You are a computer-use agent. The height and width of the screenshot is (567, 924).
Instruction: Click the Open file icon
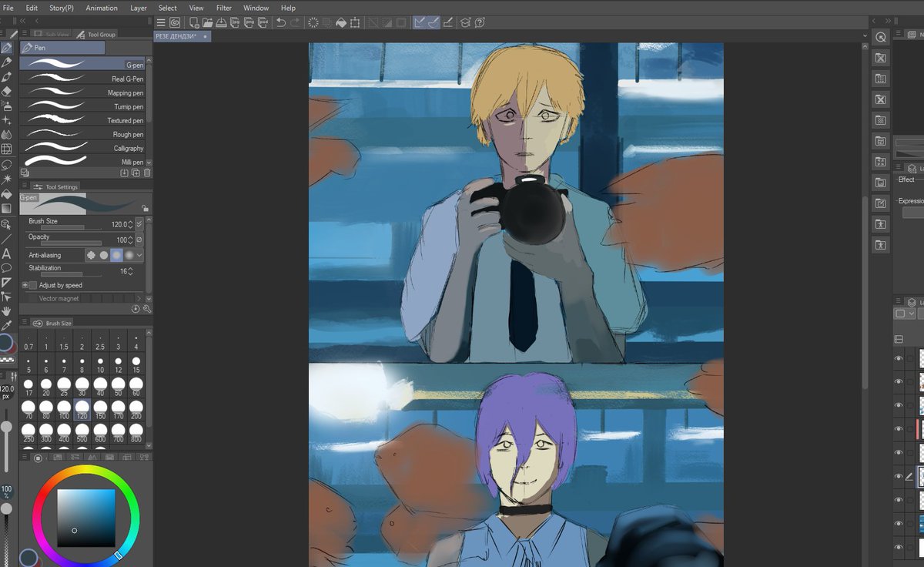[x=208, y=22]
